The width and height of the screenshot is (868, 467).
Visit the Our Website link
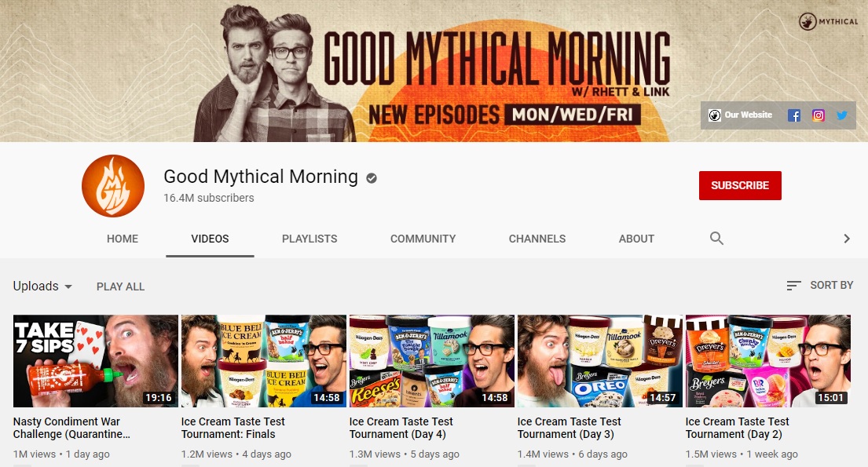click(x=740, y=115)
